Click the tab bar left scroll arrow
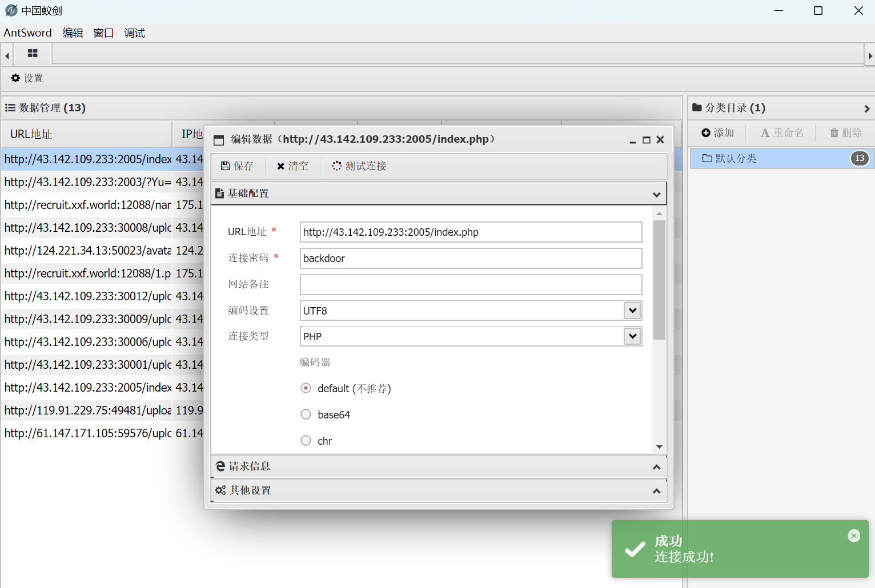This screenshot has width=875, height=588. (7, 56)
